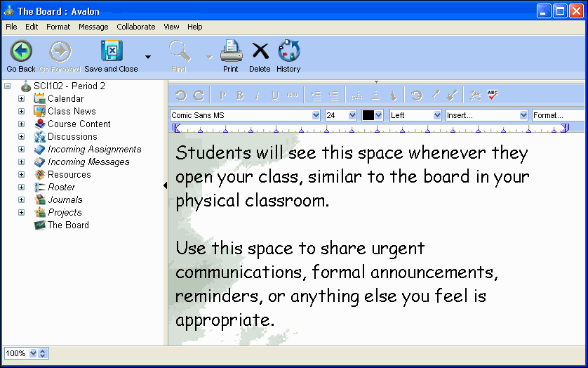Toggle bold formatting in the editor toolbar
This screenshot has height=368, width=588.
click(240, 96)
